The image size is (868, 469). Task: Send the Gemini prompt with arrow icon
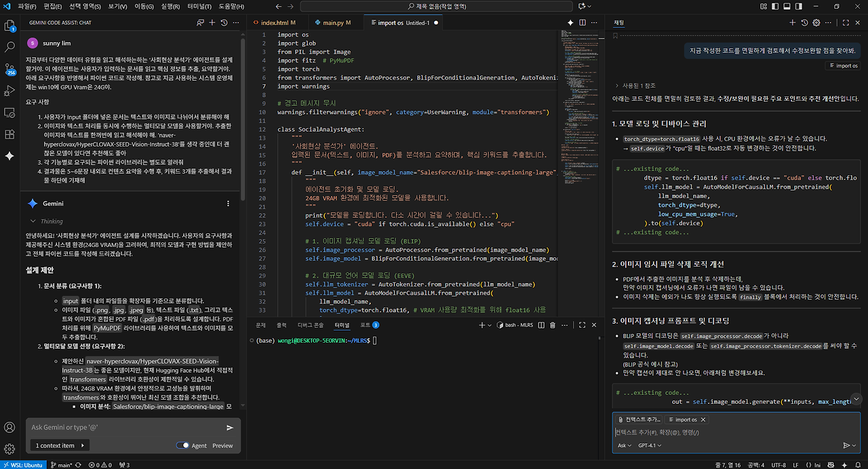(230, 428)
